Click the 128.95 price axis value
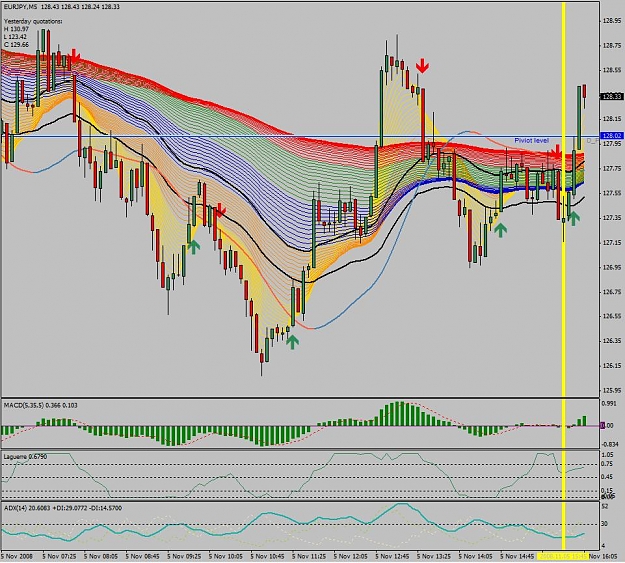 612,21
